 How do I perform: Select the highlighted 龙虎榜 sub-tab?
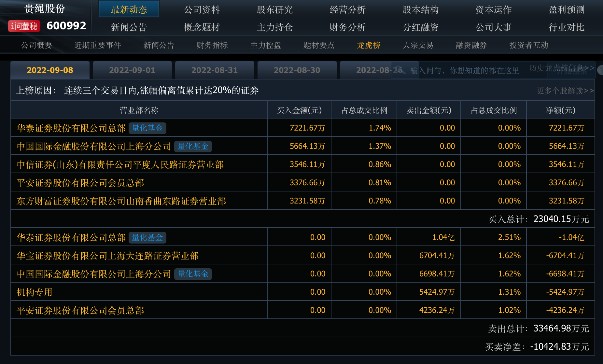point(369,45)
